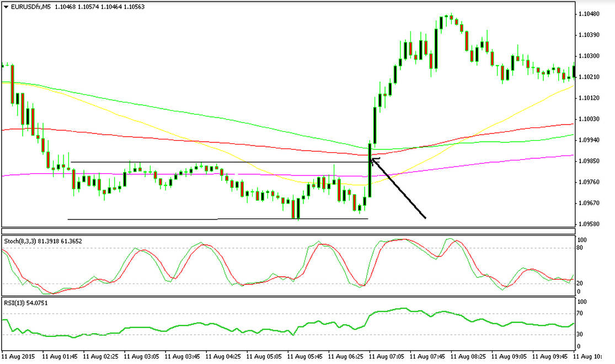Click the Stochastic 80 level label
The height and width of the screenshot is (364, 615).
[x=580, y=248]
